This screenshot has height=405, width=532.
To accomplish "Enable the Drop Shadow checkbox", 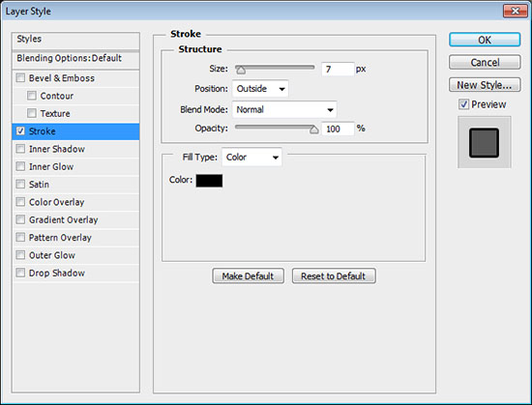I will (20, 273).
